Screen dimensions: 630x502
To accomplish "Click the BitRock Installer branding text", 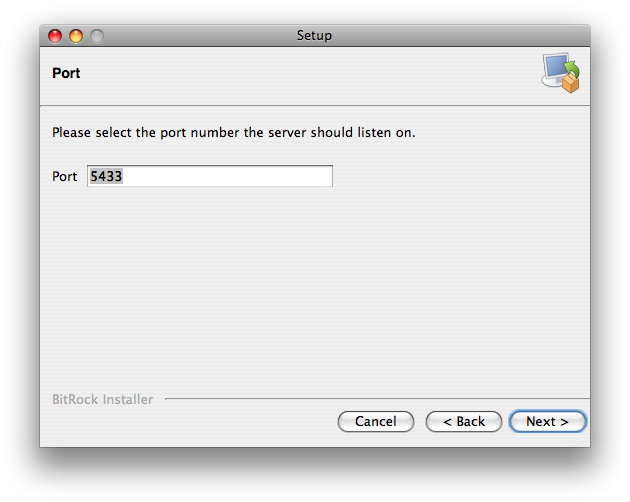I will coord(102,400).
